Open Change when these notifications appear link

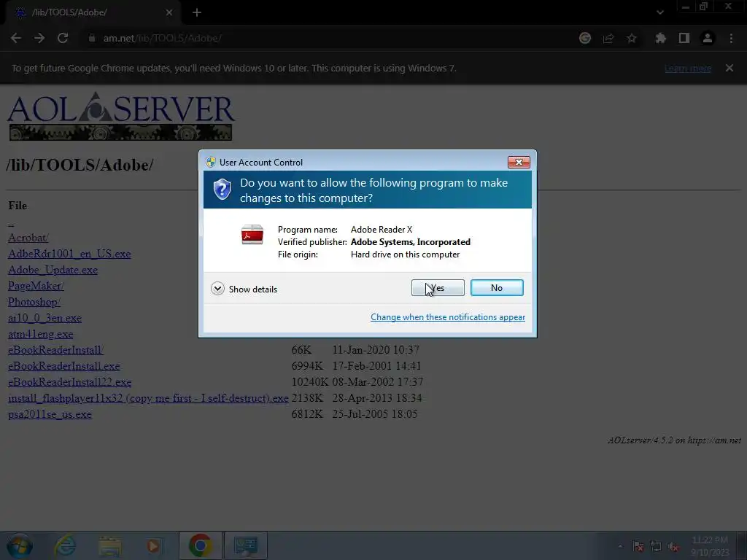click(448, 317)
